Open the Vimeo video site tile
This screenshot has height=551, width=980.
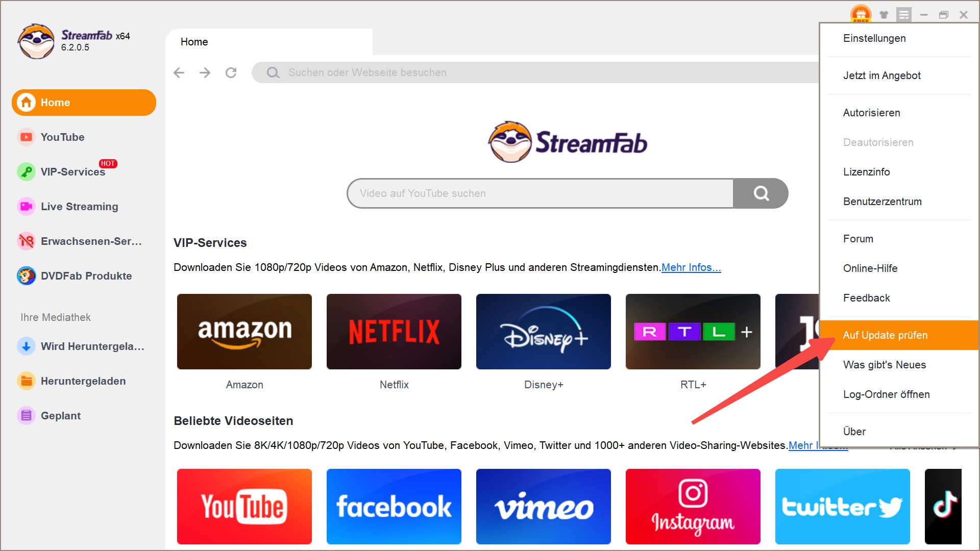point(544,507)
